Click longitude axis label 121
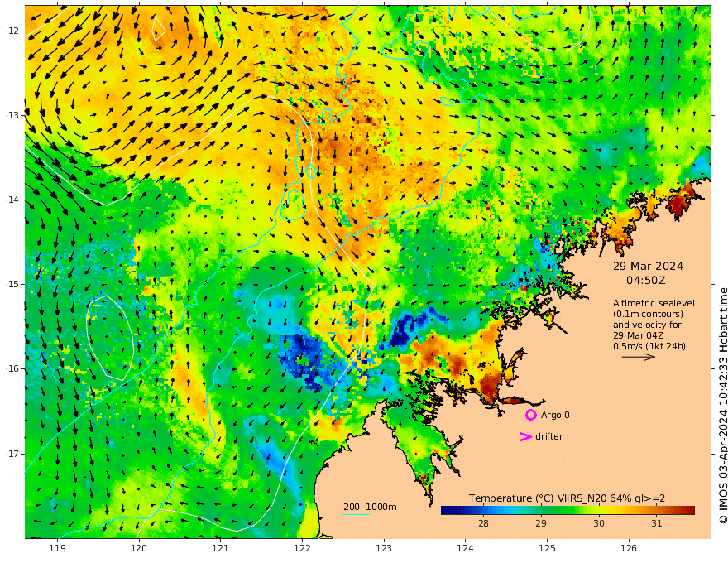Screen dimensions: 728x563 coord(221,549)
